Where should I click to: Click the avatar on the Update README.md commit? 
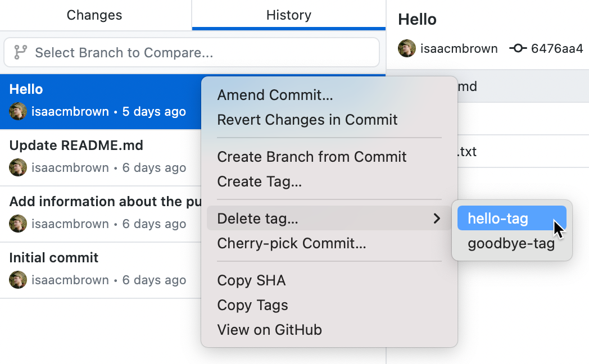click(x=18, y=167)
